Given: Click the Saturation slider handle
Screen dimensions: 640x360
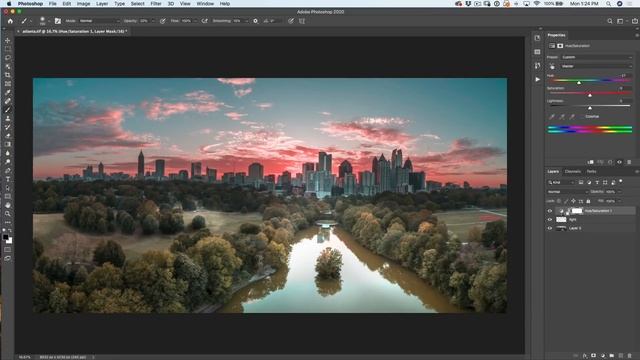Looking at the screenshot, I should click(x=590, y=95).
